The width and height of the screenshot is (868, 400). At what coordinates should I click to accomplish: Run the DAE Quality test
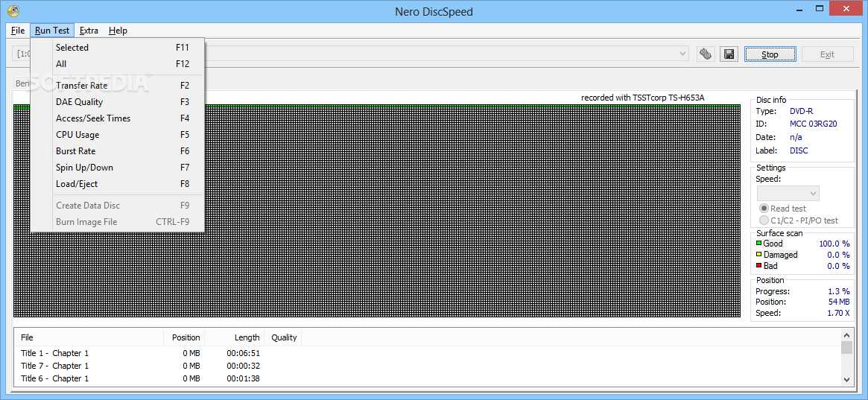pos(118,102)
